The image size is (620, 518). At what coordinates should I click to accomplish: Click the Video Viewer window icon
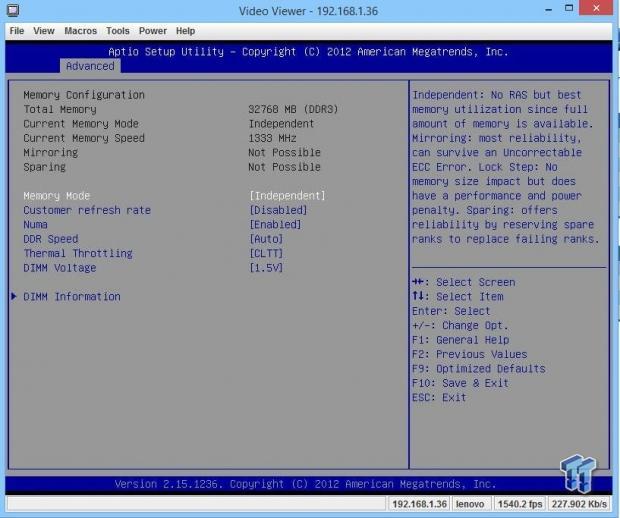(13, 10)
